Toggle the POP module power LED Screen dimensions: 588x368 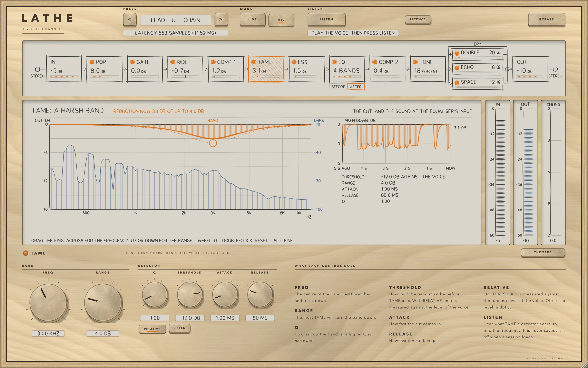[92, 62]
